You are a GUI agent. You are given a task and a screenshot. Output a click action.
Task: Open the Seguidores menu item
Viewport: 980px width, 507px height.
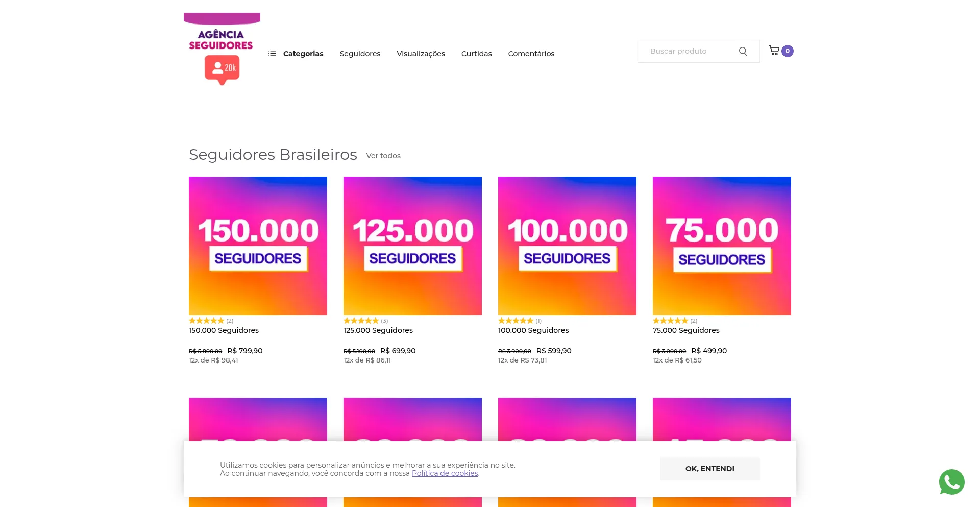[x=360, y=54]
